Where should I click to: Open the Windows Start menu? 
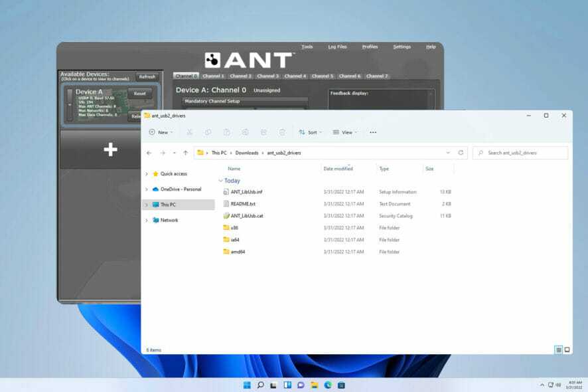tap(247, 385)
